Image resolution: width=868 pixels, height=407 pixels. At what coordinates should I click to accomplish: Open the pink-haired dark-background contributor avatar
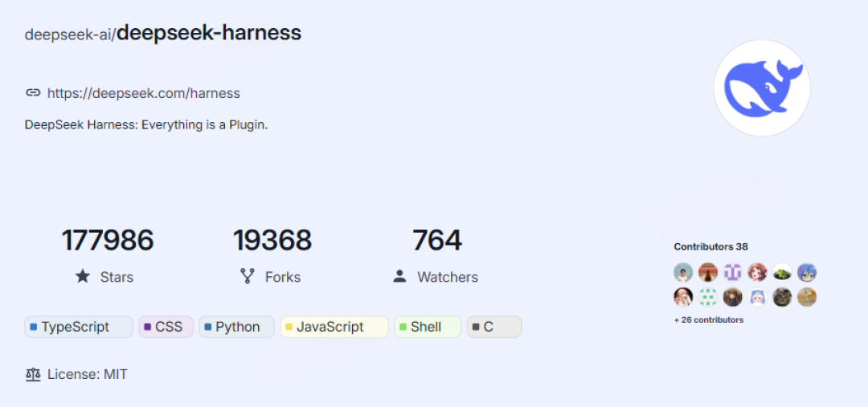683,297
